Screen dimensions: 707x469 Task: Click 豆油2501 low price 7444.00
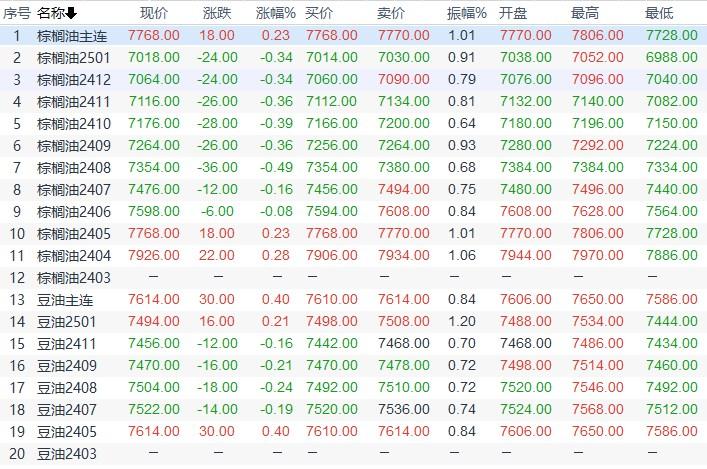coord(671,322)
